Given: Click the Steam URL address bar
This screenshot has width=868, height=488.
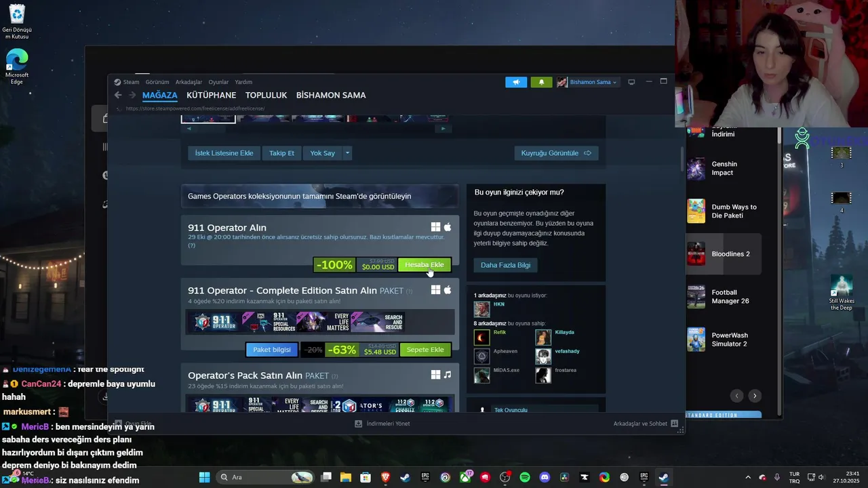Looking at the screenshot, I should pyautogui.click(x=195, y=108).
